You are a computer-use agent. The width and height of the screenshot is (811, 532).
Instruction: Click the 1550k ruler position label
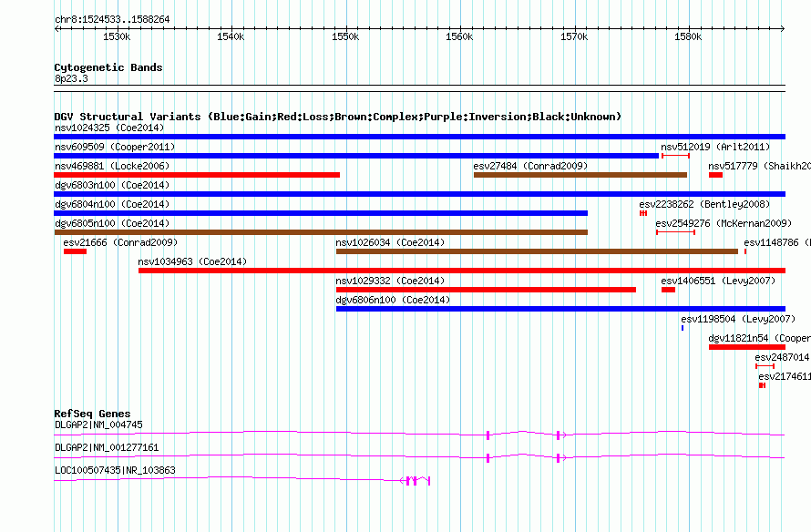(345, 36)
